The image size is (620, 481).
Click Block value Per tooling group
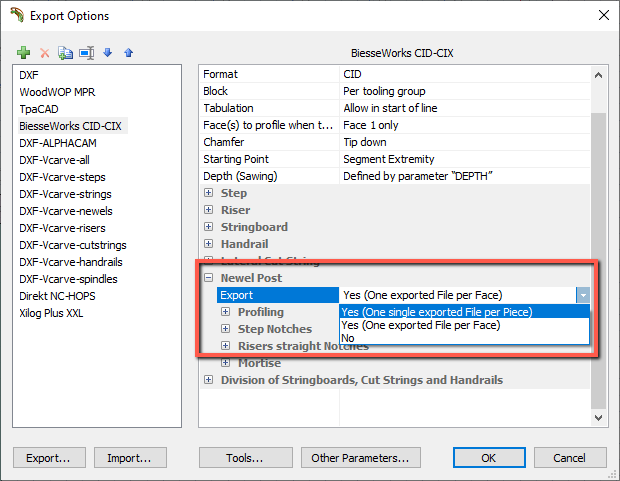pos(464,91)
